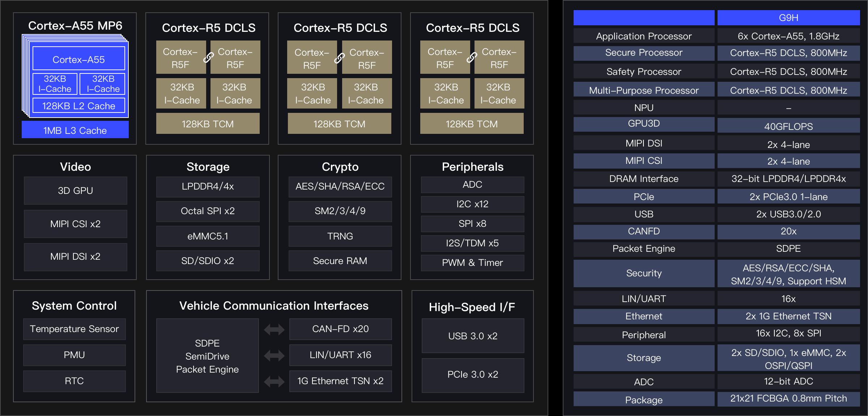Click the link icon in the second Cortex-R5 DCLS block
This screenshot has height=416, width=868.
339,58
